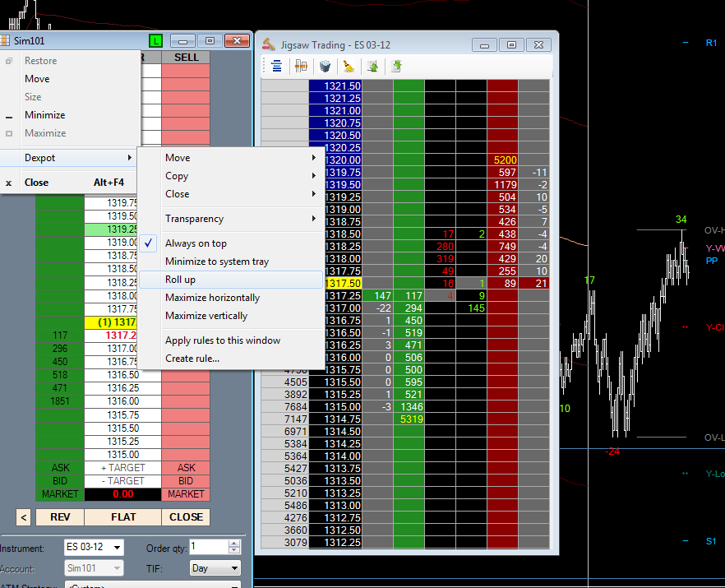
Task: Click the 1321.50 price in Jigsaw ladder
Action: click(x=335, y=86)
